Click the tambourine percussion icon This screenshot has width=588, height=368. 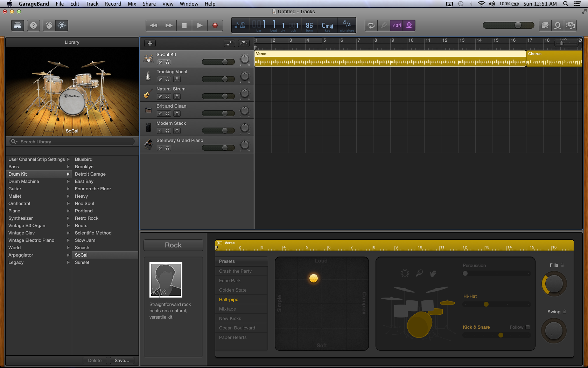tap(405, 273)
